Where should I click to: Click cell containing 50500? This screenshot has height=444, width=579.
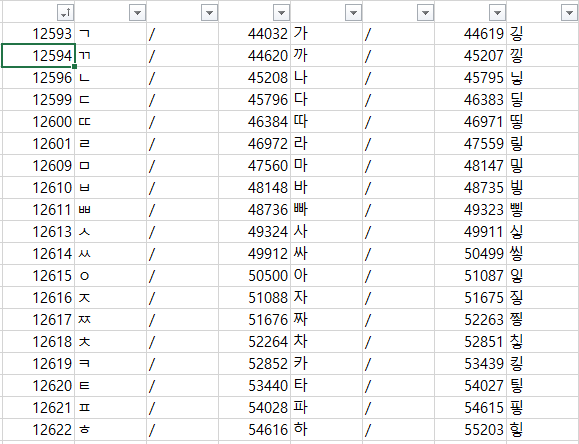[x=254, y=276]
